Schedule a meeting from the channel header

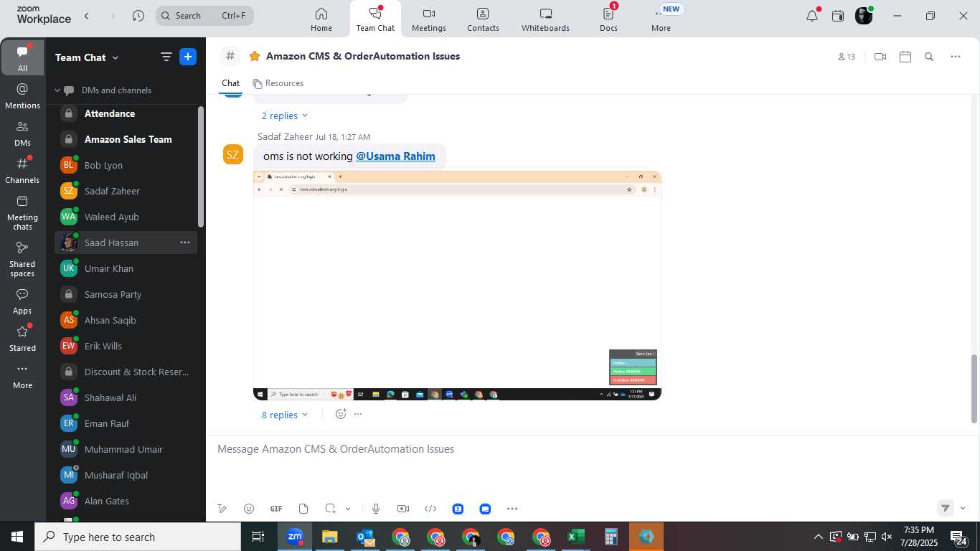905,57
